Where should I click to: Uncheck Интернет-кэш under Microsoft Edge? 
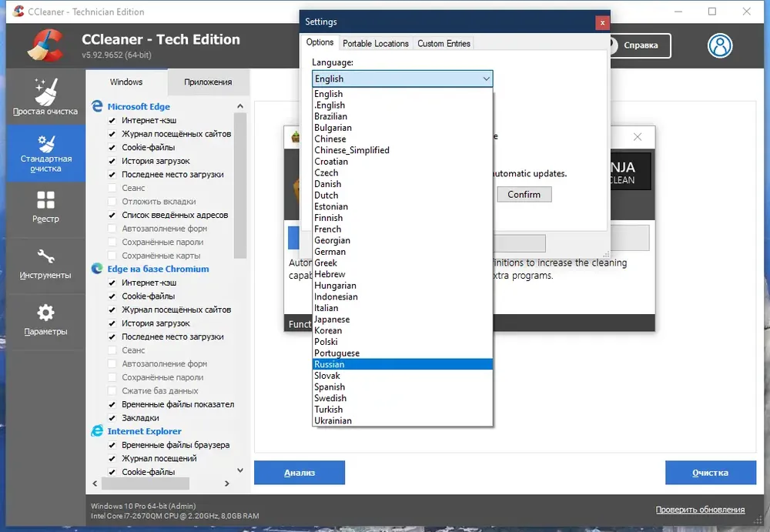(x=112, y=120)
